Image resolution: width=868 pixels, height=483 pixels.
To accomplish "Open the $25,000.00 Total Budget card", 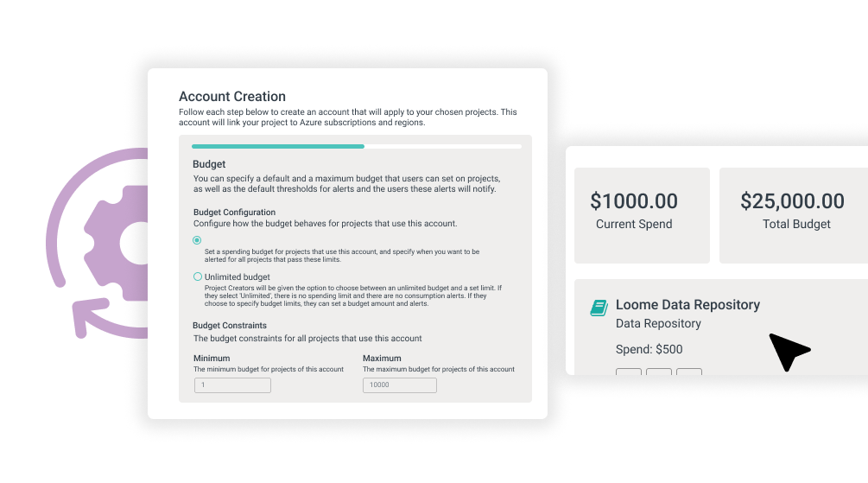I will (x=793, y=215).
